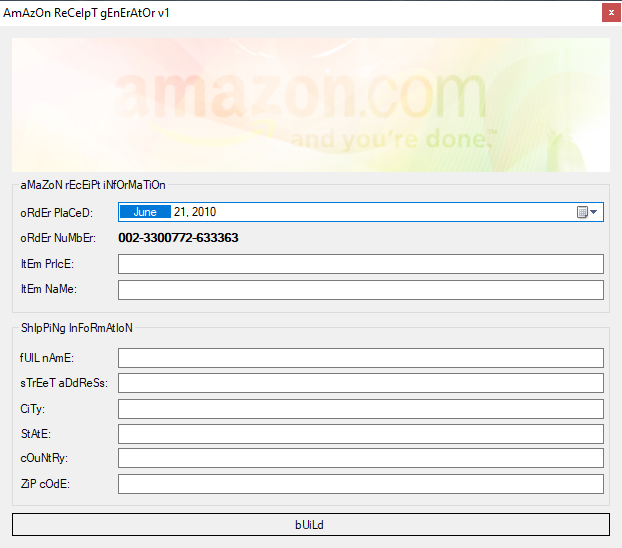Click the 'aMaZoN rEcEiPt iNfOrMaTiOn' group heading

[92, 185]
